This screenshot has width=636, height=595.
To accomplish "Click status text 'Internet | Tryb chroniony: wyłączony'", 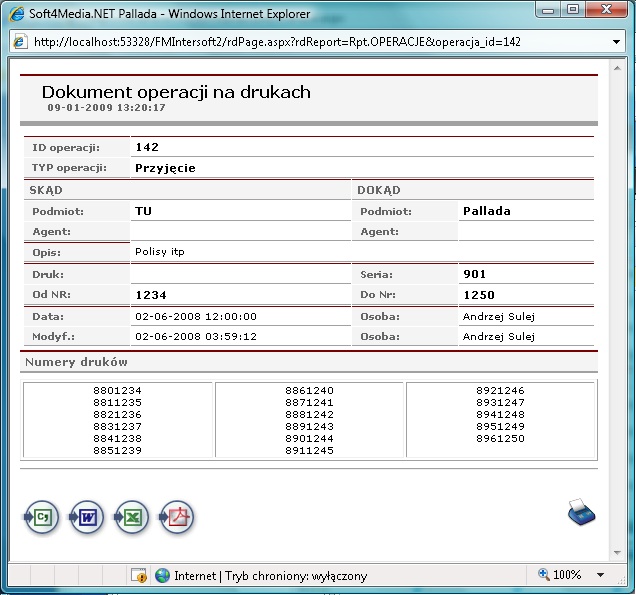I will click(271, 576).
